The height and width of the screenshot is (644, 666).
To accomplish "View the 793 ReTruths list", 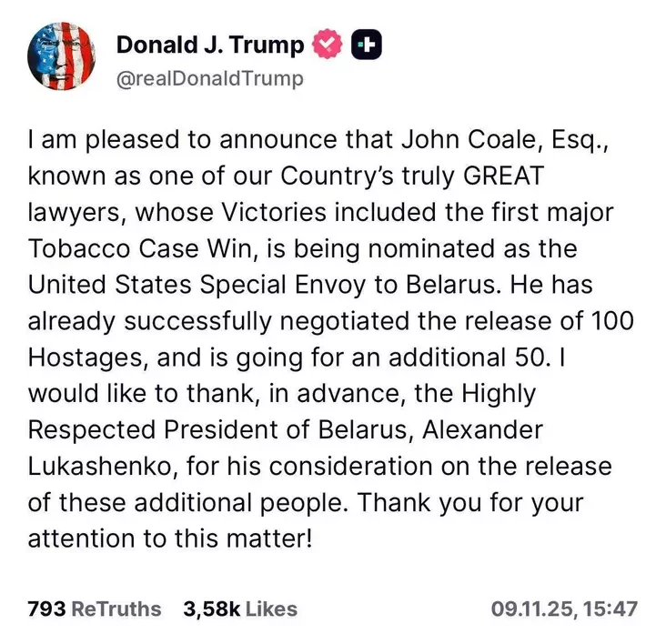I will tap(94, 609).
